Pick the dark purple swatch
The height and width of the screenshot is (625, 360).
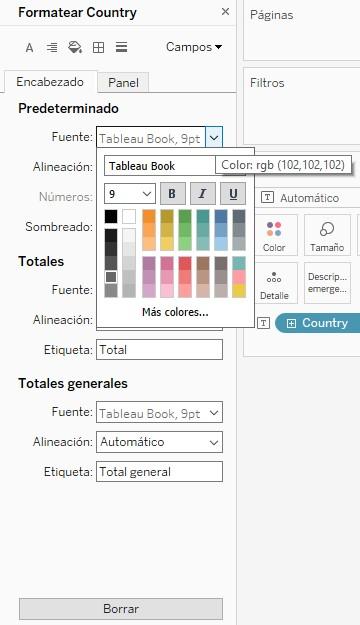[149, 263]
